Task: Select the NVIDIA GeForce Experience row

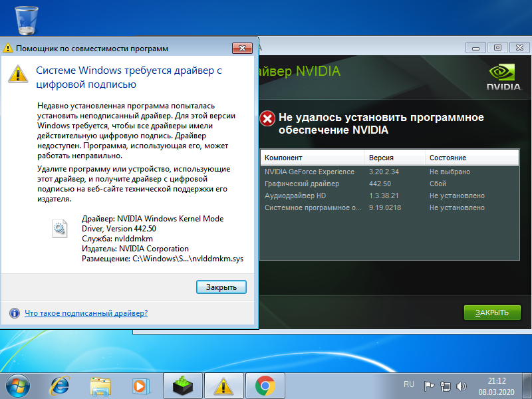Action: [x=390, y=172]
